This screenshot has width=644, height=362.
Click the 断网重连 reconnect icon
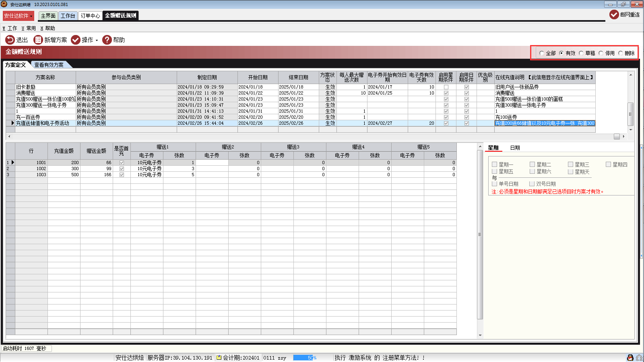pyautogui.click(x=614, y=14)
